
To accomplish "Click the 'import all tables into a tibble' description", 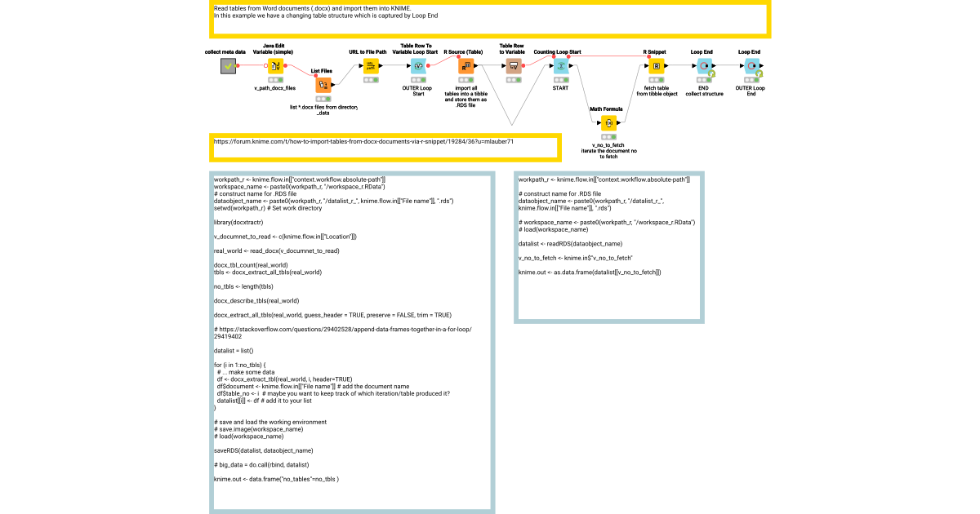I will click(x=466, y=97).
